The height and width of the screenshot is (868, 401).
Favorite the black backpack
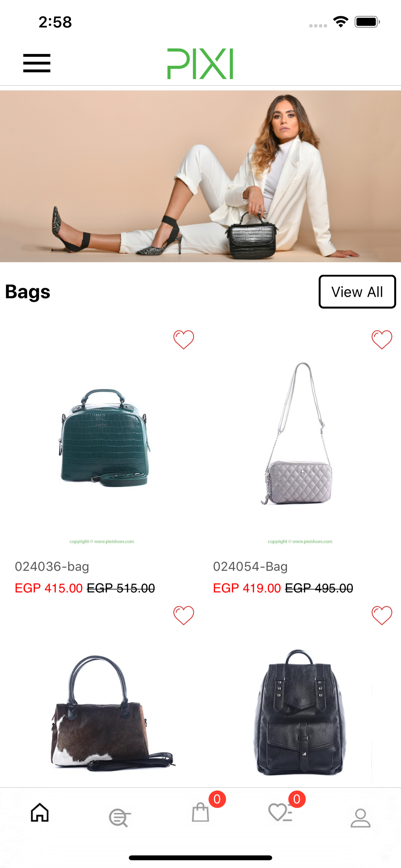[382, 615]
